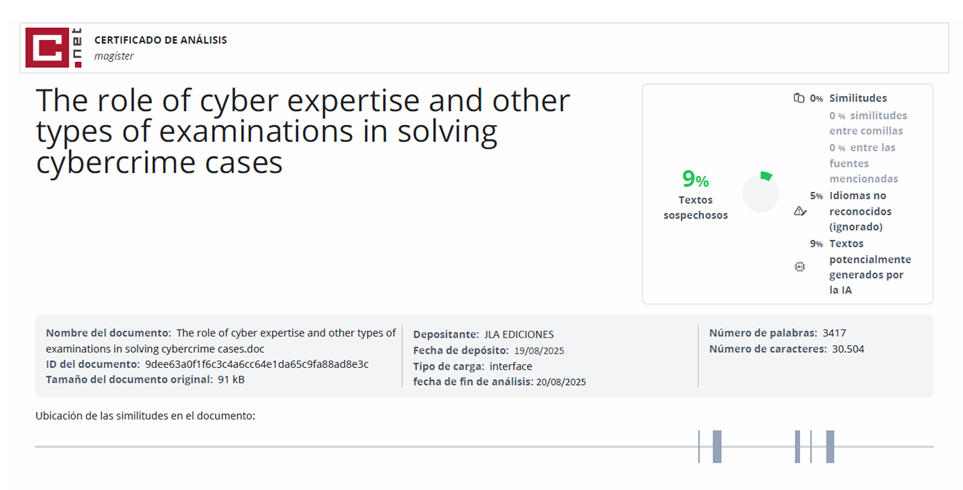Click the Número de palabras value 3417

point(835,333)
